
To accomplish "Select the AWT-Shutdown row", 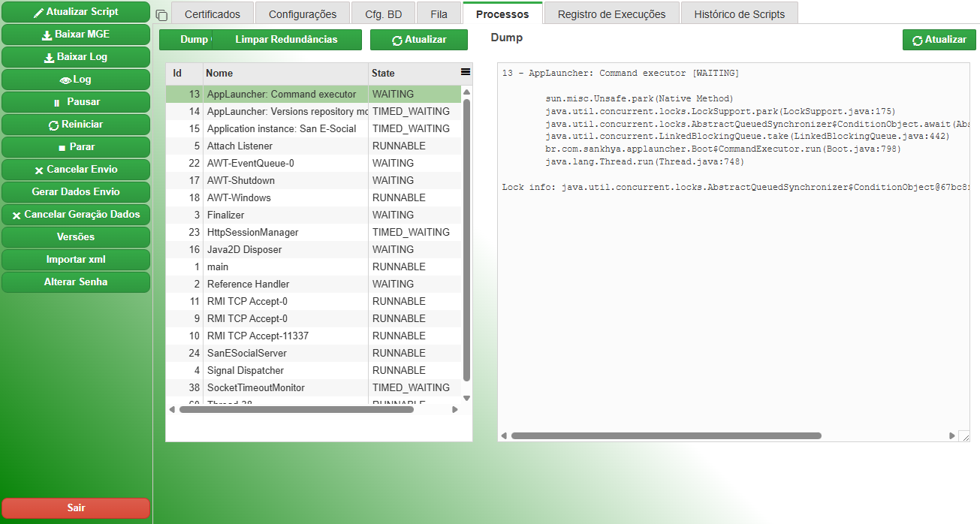I will click(x=314, y=181).
